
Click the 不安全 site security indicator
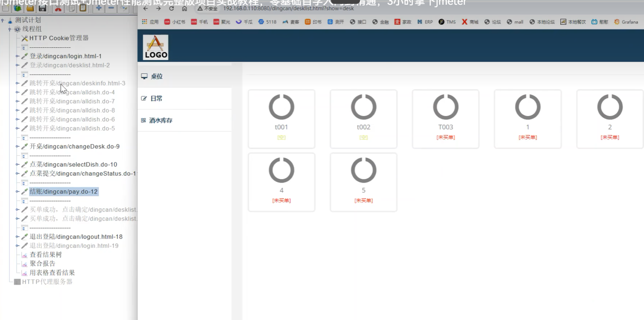(207, 9)
